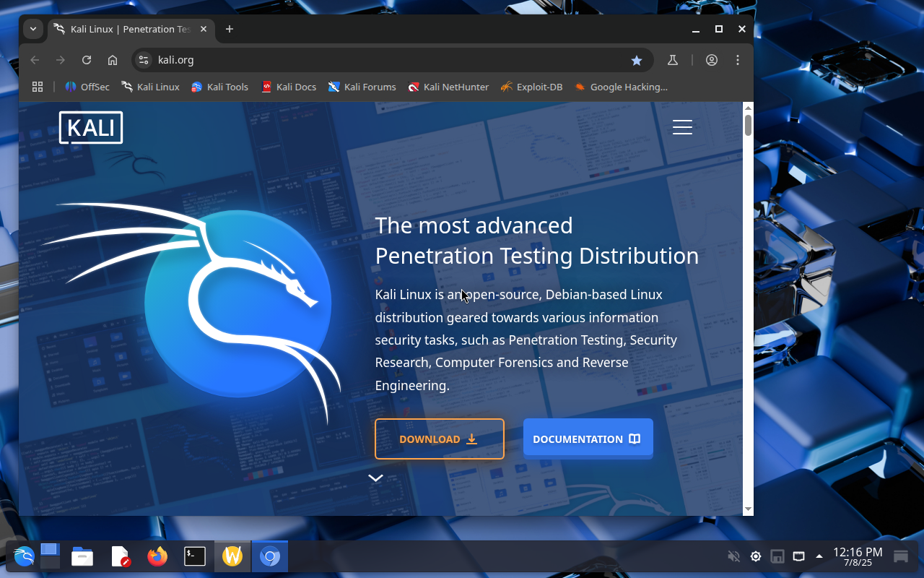Select the Kali Linux browser tab
Image resolution: width=924 pixels, height=578 pixels.
[131, 29]
